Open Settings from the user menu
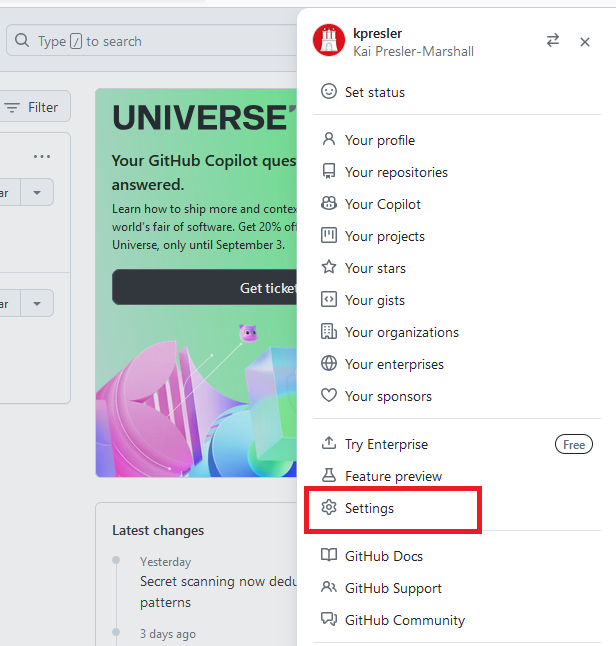616x646 pixels. 369,508
